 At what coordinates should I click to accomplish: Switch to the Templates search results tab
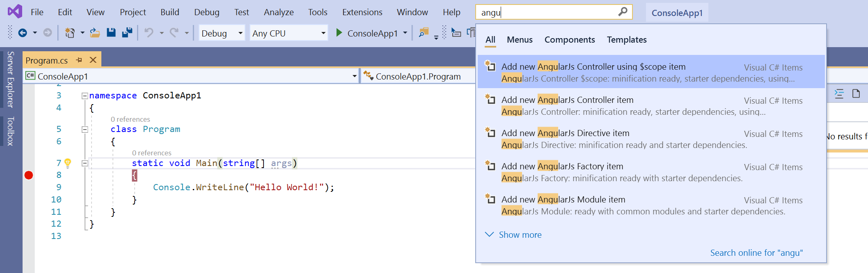point(627,40)
